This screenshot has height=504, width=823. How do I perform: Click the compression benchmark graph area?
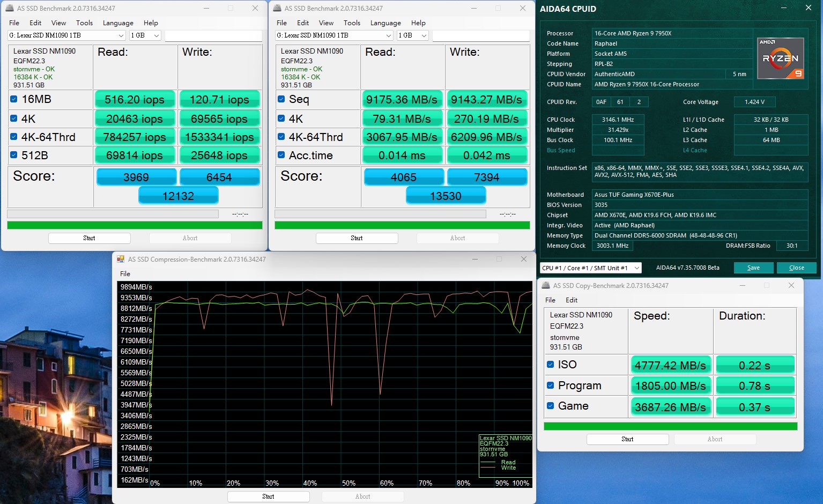(325, 384)
